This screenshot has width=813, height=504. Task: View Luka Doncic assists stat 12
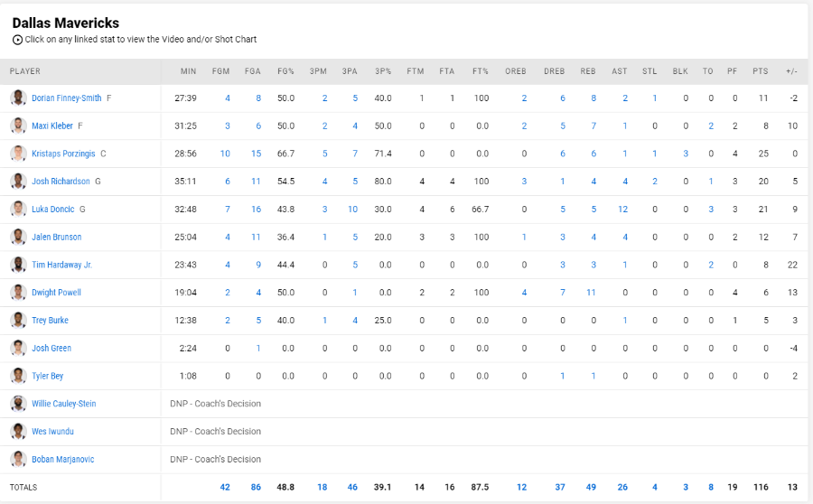(x=622, y=209)
